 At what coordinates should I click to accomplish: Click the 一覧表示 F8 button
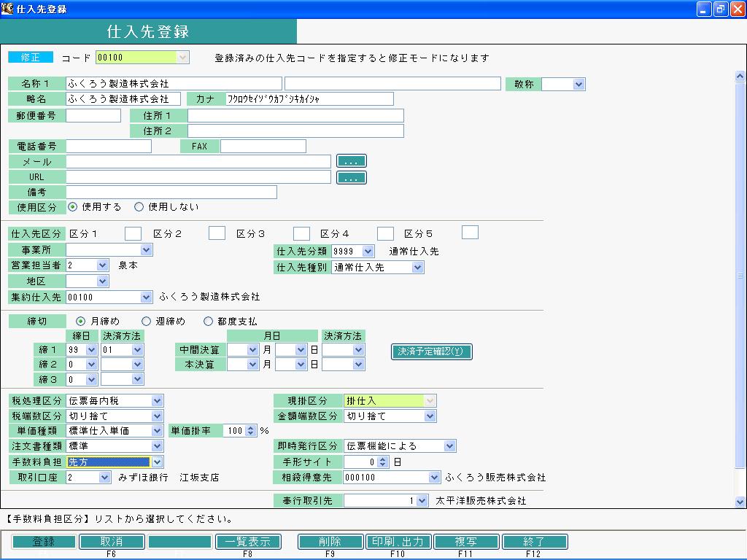click(248, 542)
